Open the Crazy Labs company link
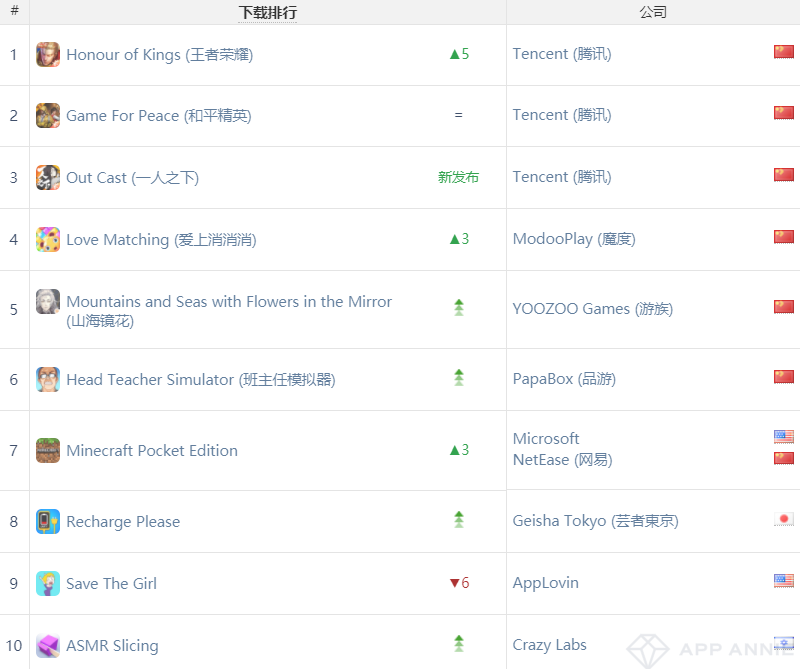The image size is (802, 669). tap(550, 644)
